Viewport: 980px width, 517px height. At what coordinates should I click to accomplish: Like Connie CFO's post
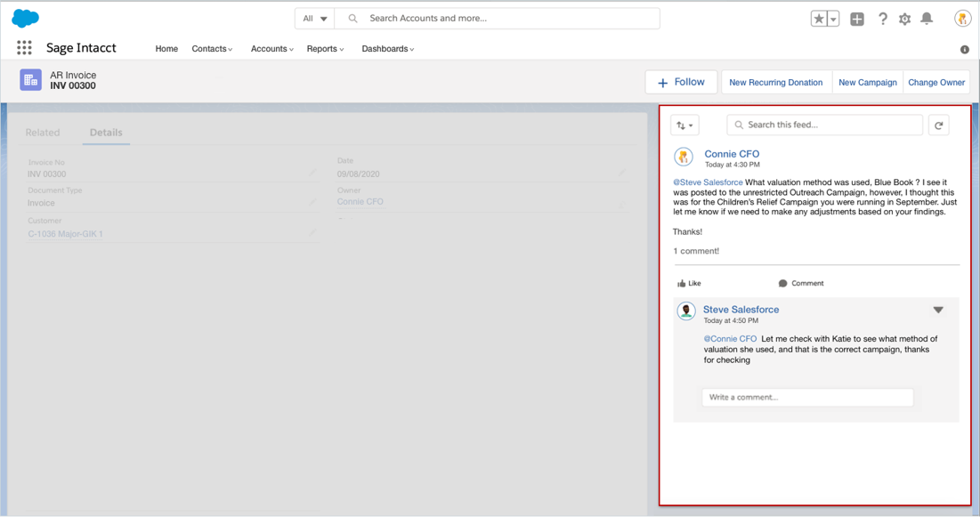(x=689, y=283)
